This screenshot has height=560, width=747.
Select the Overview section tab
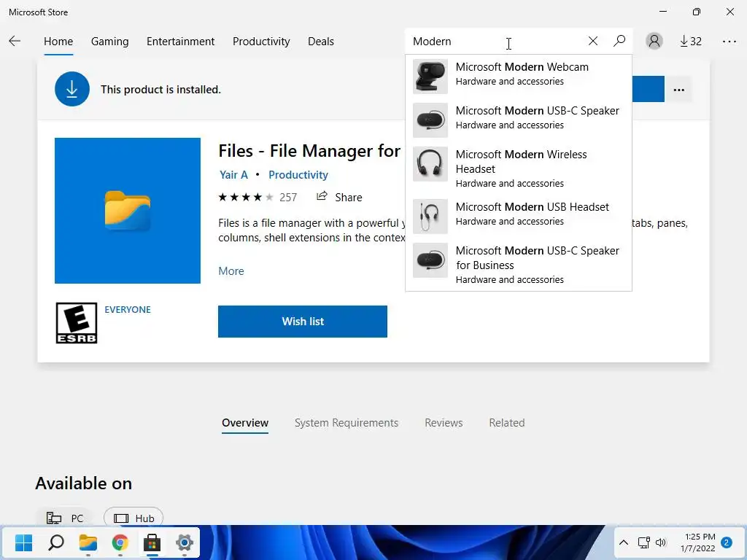[245, 423]
